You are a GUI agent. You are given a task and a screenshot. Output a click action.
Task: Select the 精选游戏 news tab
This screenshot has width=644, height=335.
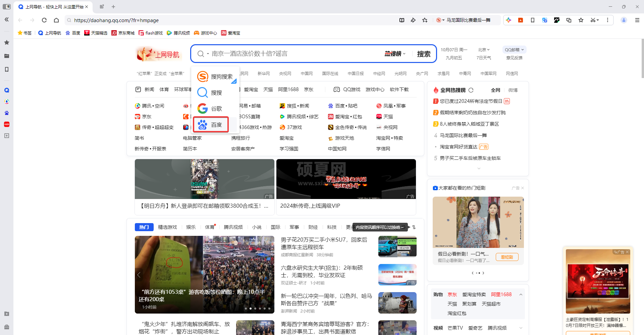pos(167,227)
